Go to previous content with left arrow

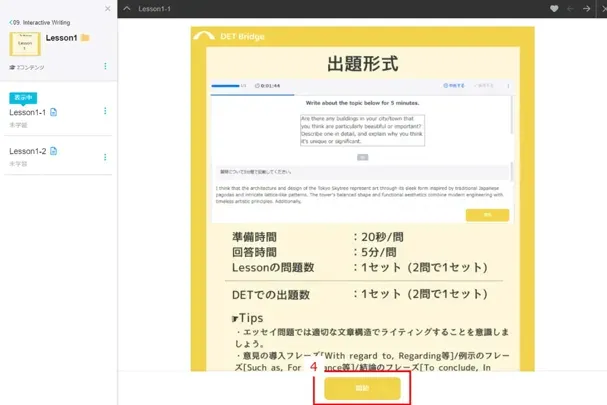pyautogui.click(x=570, y=9)
